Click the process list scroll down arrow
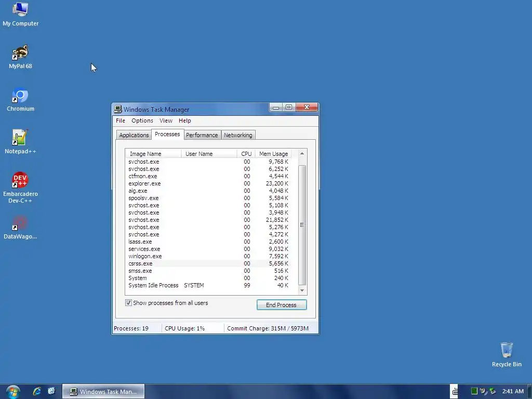 coord(302,290)
